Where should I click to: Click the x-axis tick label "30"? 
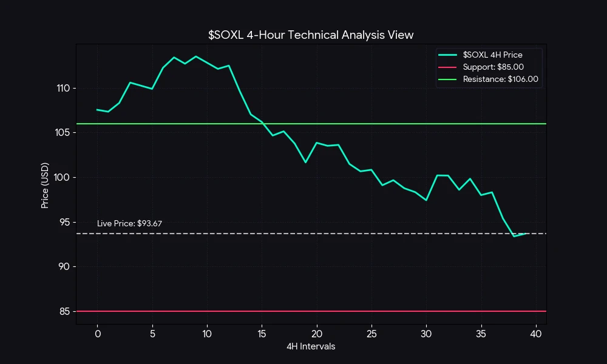point(426,334)
